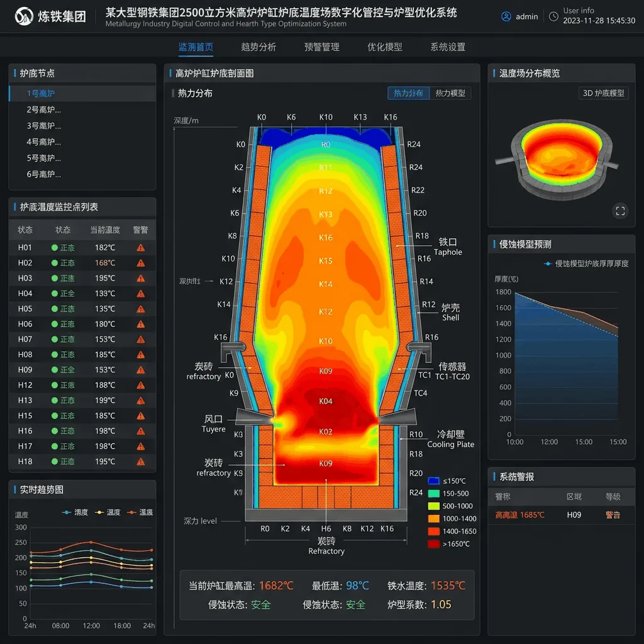Click H13 temperature 199℃ value
644x644 pixels.
[105, 400]
